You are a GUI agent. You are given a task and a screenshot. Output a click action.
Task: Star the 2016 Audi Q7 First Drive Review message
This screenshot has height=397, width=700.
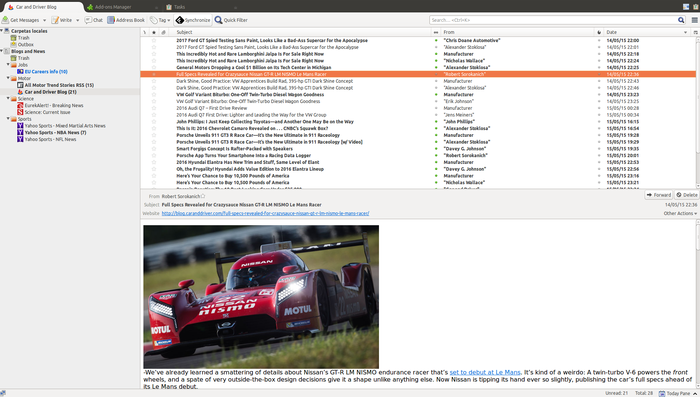click(x=154, y=108)
